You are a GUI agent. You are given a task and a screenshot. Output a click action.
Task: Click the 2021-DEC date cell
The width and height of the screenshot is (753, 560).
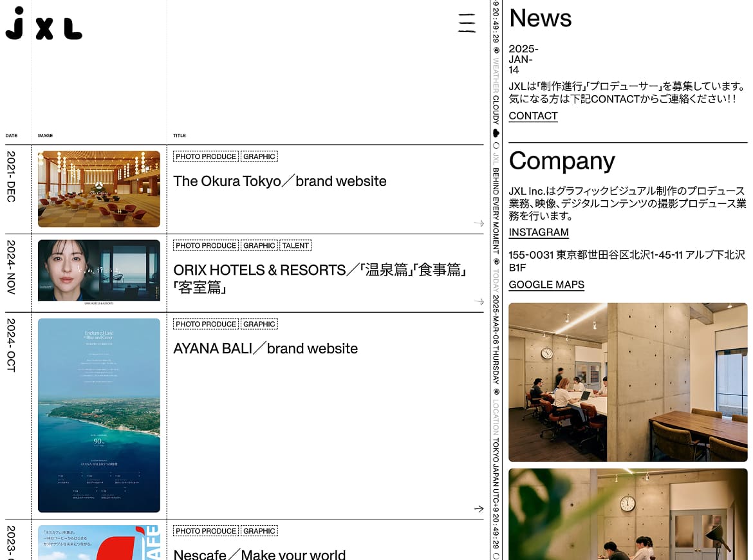pyautogui.click(x=11, y=177)
